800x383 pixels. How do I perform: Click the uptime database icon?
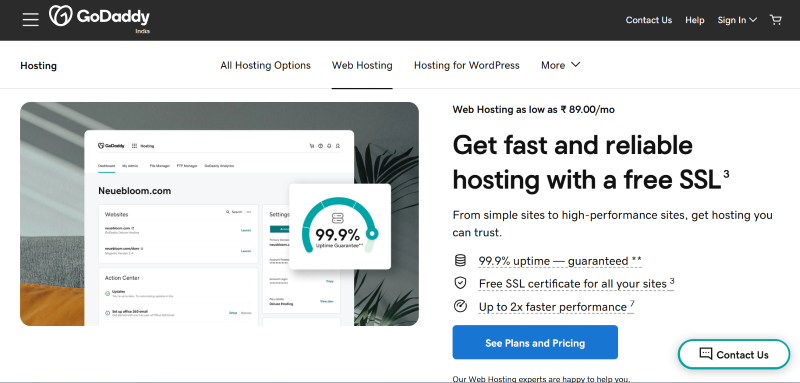click(x=460, y=261)
